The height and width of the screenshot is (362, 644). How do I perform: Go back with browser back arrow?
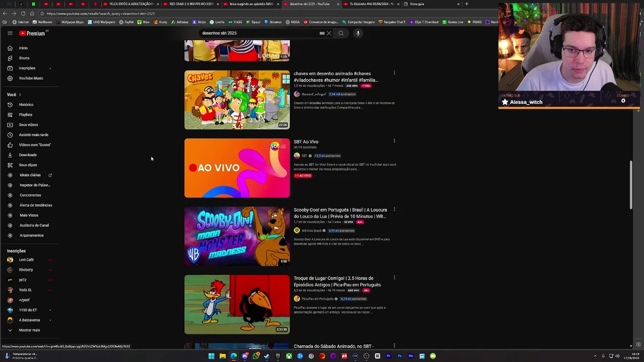coord(5,14)
